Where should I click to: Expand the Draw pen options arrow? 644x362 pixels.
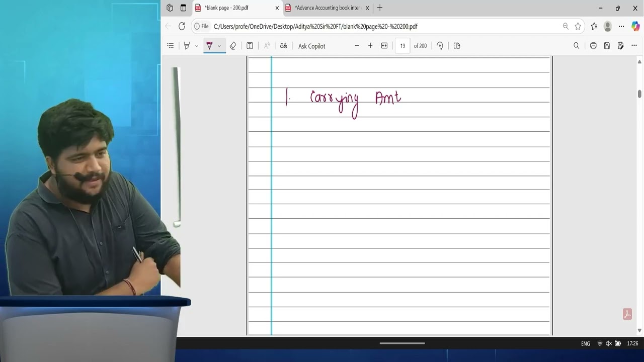click(219, 46)
